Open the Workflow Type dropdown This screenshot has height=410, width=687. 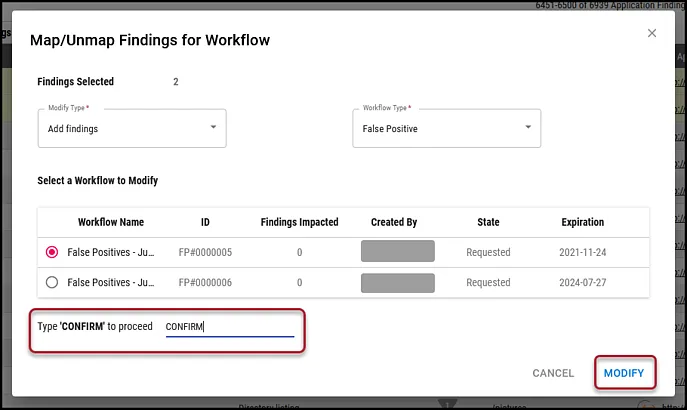coord(446,128)
